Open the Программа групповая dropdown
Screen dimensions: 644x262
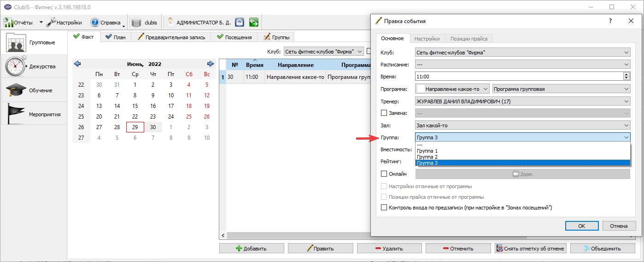click(x=561, y=89)
